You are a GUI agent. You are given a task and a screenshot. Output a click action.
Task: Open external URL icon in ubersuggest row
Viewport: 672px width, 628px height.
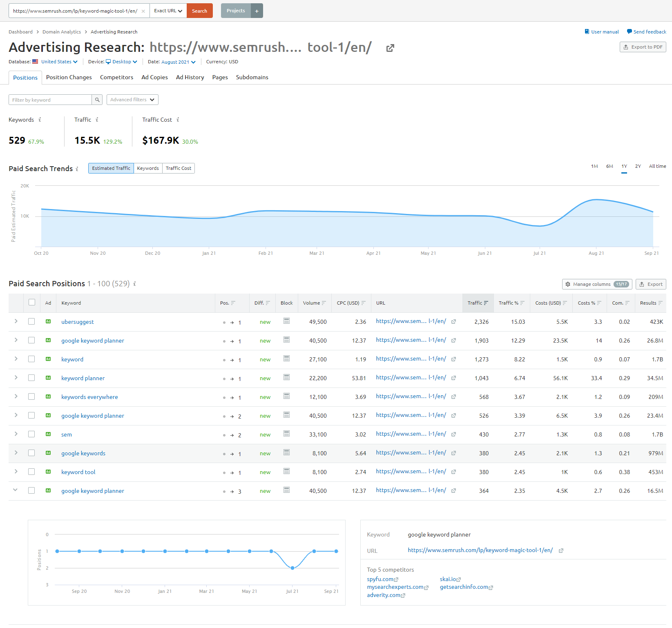[x=453, y=322]
